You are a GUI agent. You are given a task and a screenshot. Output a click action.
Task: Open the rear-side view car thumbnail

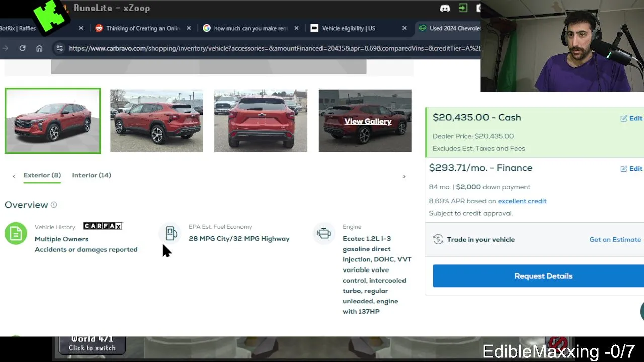(x=156, y=121)
